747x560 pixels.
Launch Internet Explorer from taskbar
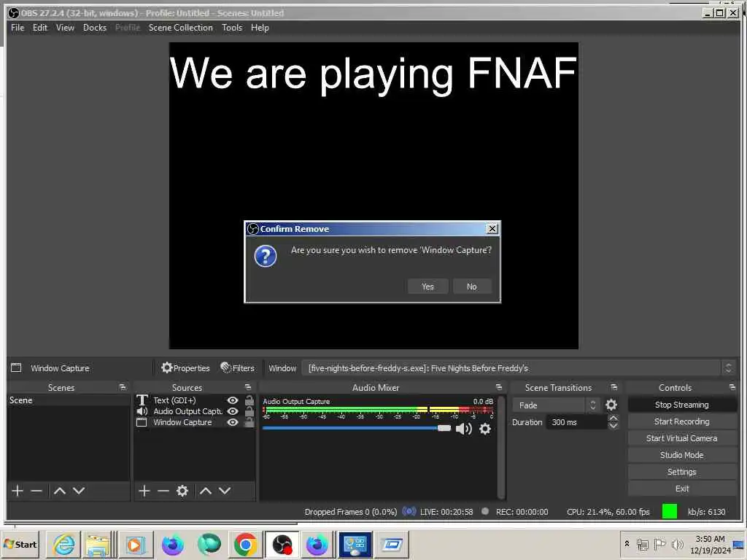tap(64, 544)
